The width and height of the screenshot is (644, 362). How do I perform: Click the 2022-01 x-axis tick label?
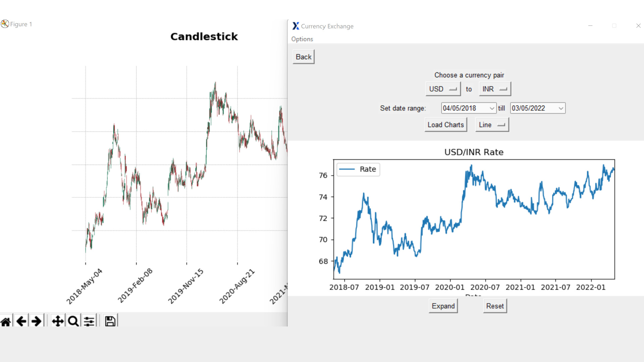tap(591, 287)
